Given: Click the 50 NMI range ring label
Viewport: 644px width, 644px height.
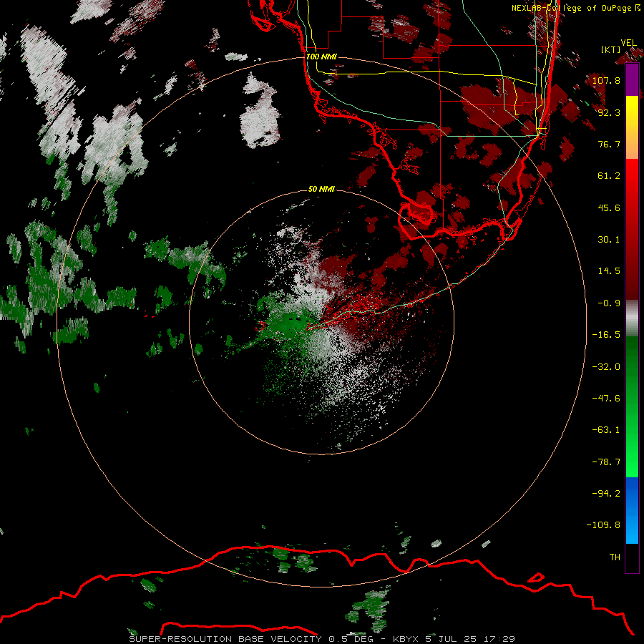Looking at the screenshot, I should pos(321,189).
